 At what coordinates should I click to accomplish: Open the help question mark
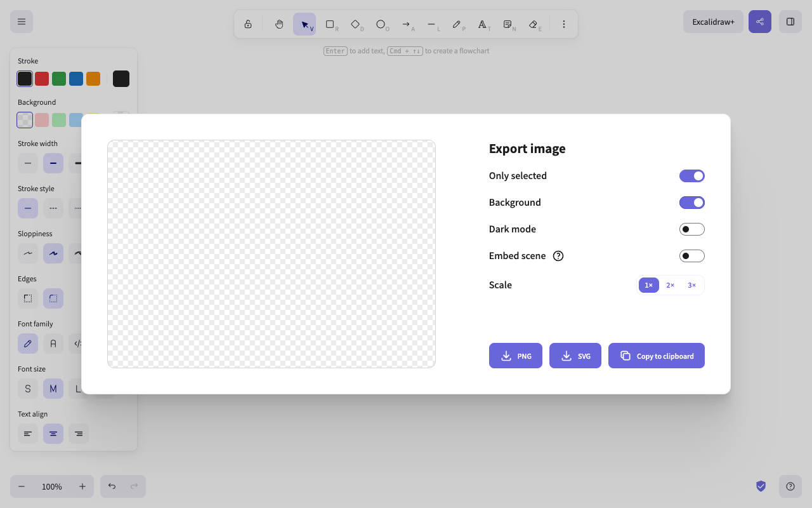coord(790,486)
